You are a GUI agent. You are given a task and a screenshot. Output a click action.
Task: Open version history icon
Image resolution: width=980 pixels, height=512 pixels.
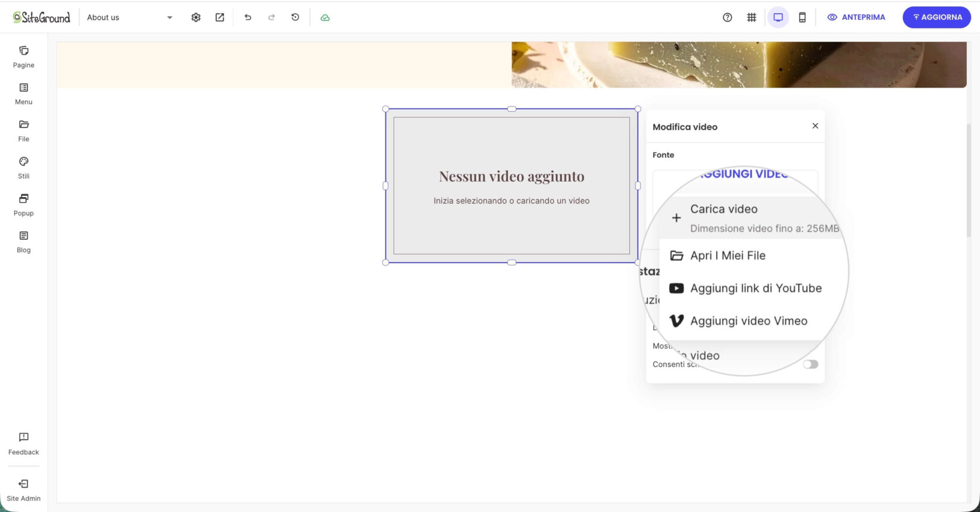coord(295,17)
